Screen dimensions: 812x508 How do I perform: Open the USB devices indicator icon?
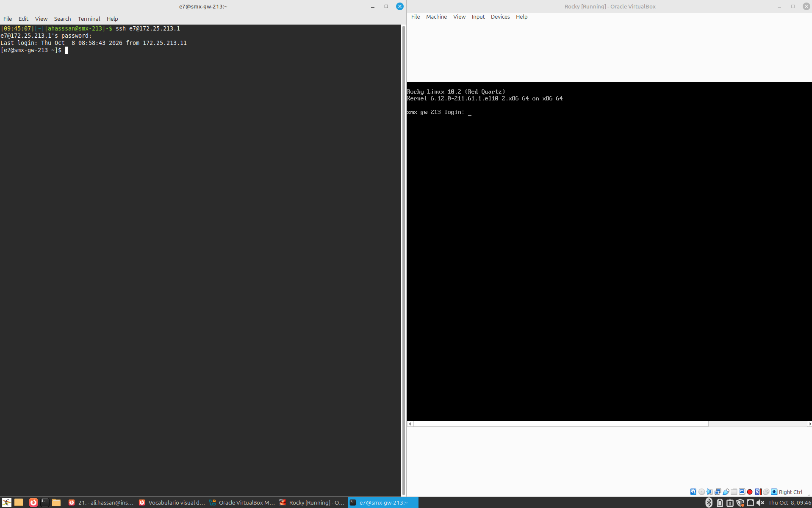(726, 492)
